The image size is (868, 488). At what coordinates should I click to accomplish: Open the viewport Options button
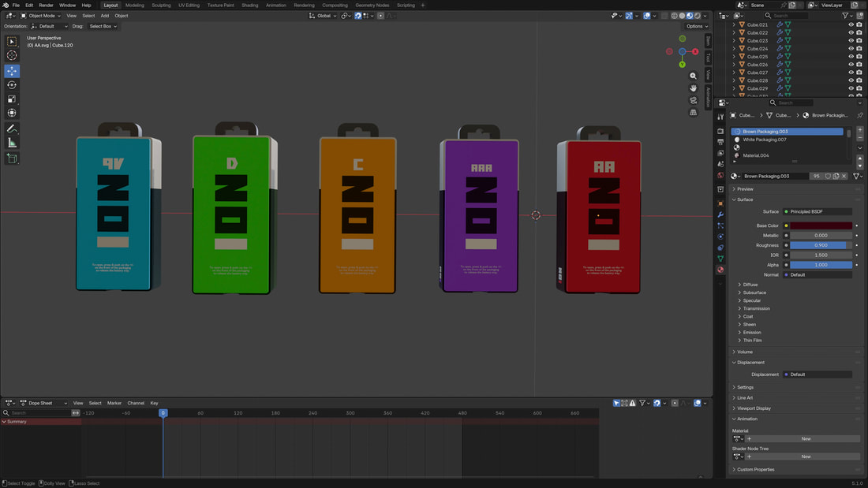point(696,26)
